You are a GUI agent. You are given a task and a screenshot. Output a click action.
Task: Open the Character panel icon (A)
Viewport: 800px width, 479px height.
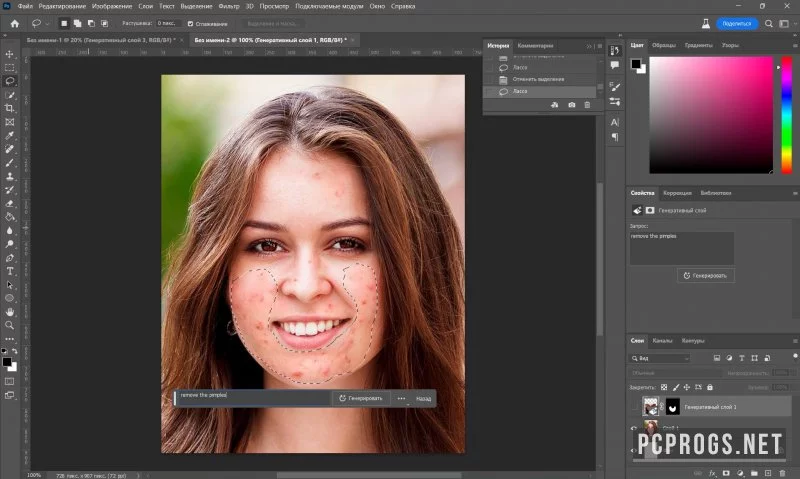coord(615,122)
